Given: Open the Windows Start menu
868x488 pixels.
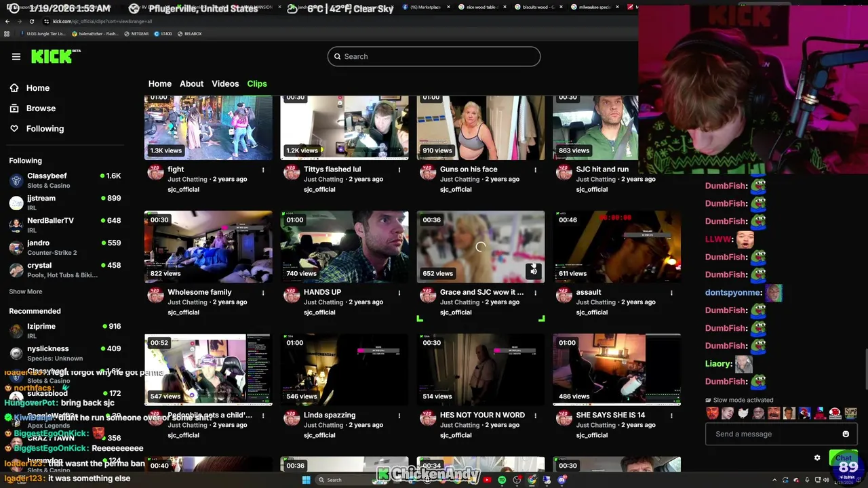Looking at the screenshot, I should 306,480.
